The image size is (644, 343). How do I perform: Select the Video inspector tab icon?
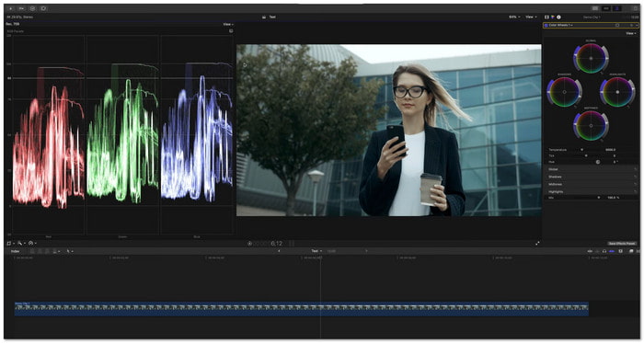(x=546, y=17)
